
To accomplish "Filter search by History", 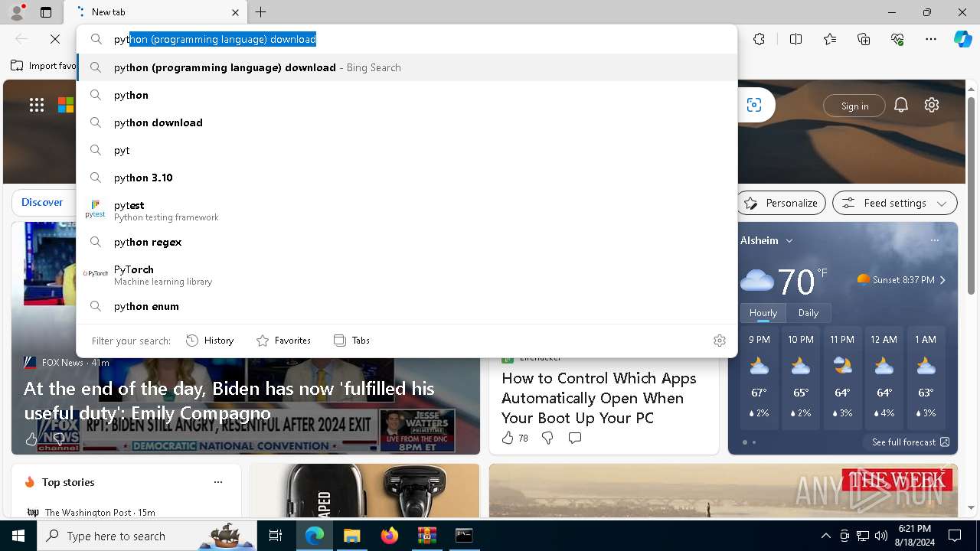I will [x=210, y=341].
